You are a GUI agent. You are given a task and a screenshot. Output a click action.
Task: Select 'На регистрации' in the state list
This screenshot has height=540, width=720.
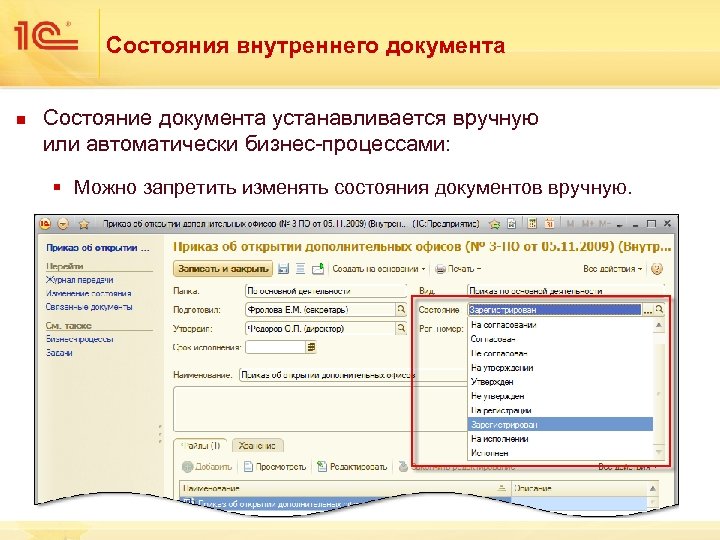click(560, 411)
